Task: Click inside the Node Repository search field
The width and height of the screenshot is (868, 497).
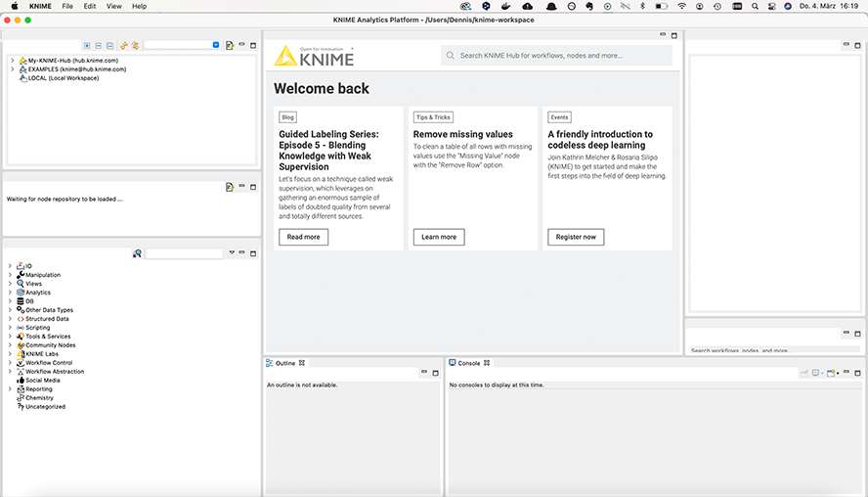Action: pyautogui.click(x=185, y=253)
